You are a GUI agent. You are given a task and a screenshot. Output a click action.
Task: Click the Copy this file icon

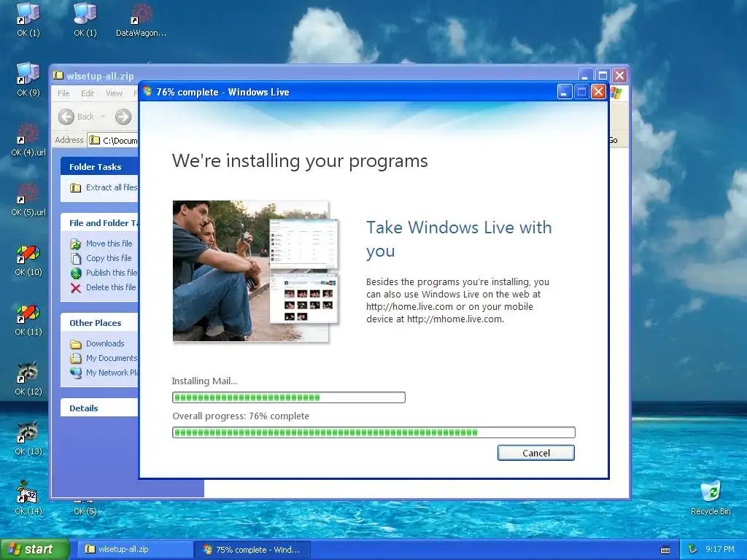click(x=76, y=259)
